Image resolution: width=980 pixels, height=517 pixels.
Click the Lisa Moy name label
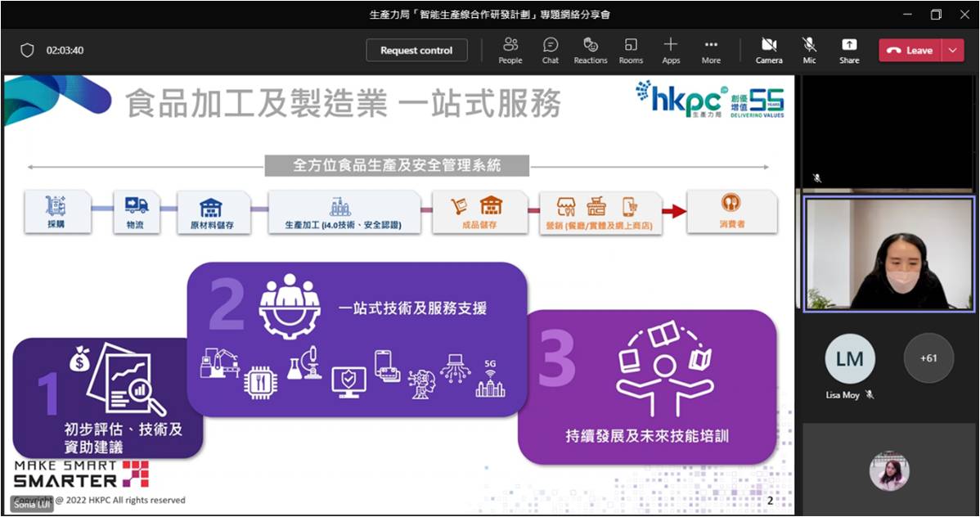[843, 395]
